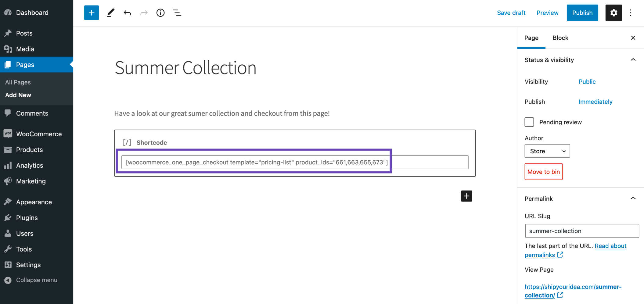This screenshot has width=644, height=304.
Task: Change Visibility by clicking Public
Action: pyautogui.click(x=587, y=82)
